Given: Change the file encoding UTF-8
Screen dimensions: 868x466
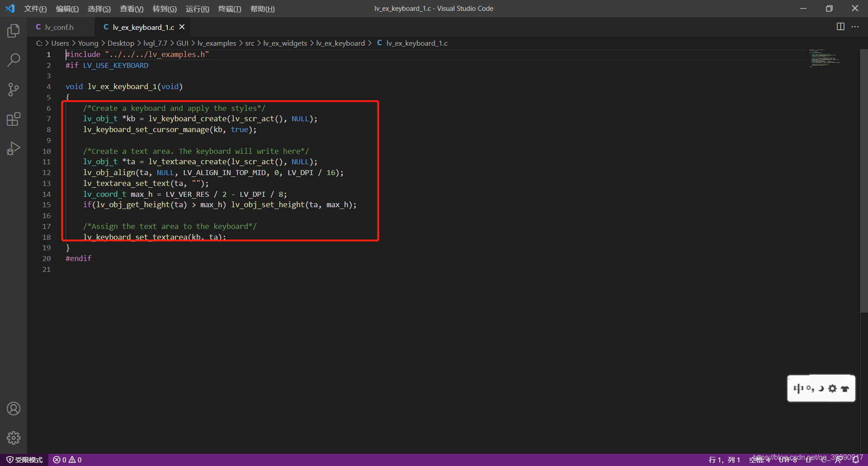Looking at the screenshot, I should click(788, 460).
